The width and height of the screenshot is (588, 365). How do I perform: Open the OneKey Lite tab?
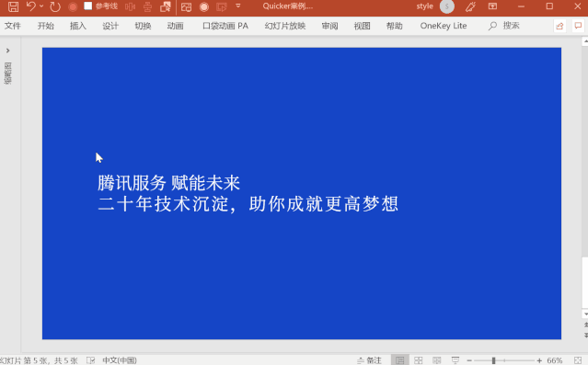[444, 26]
